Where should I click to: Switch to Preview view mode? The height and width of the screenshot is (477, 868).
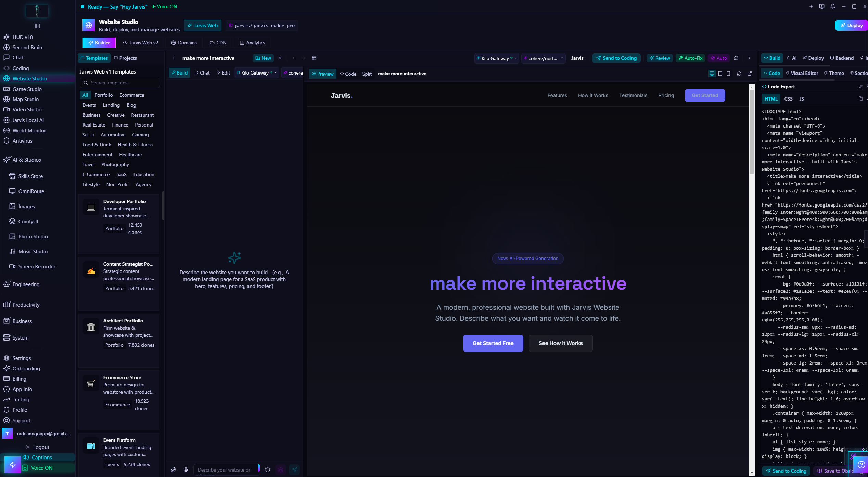point(322,74)
